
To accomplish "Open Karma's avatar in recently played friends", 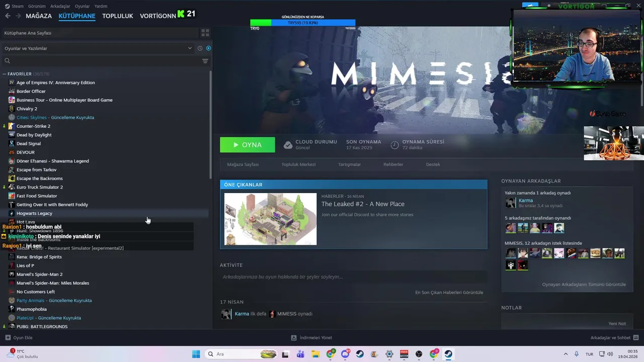I will tap(510, 203).
